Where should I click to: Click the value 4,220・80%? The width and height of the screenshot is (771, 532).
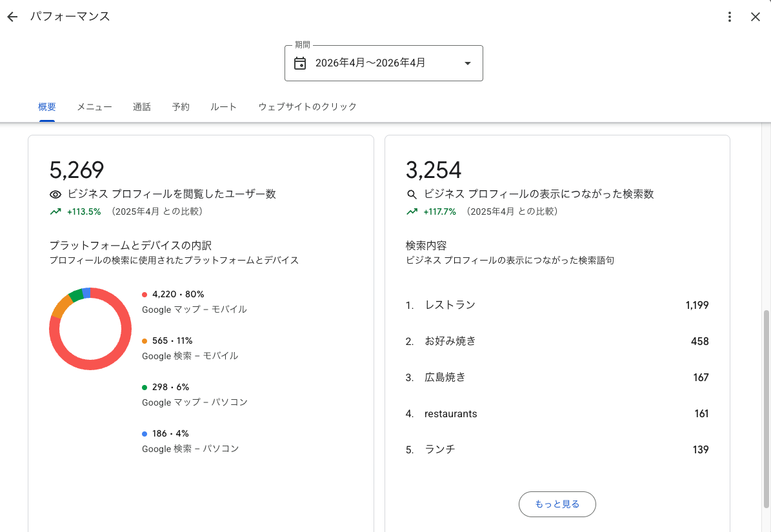(x=178, y=294)
